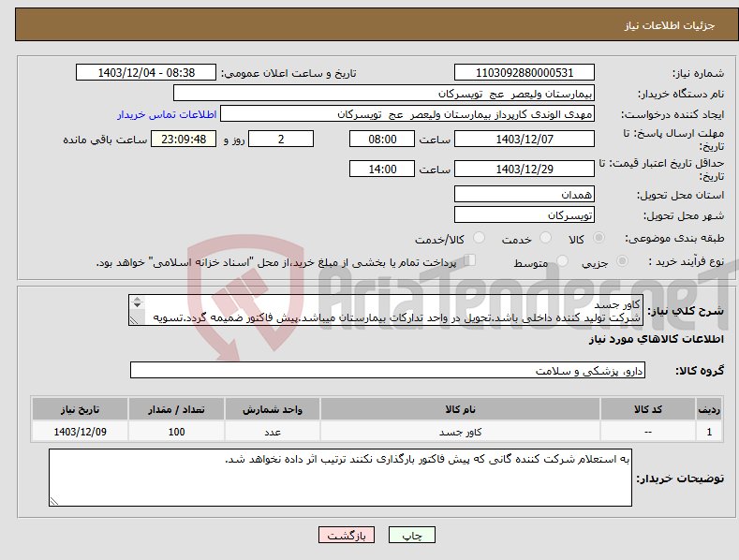The width and height of the screenshot is (739, 560).
Task: Select the خدمت radio button
Action: click(x=545, y=238)
